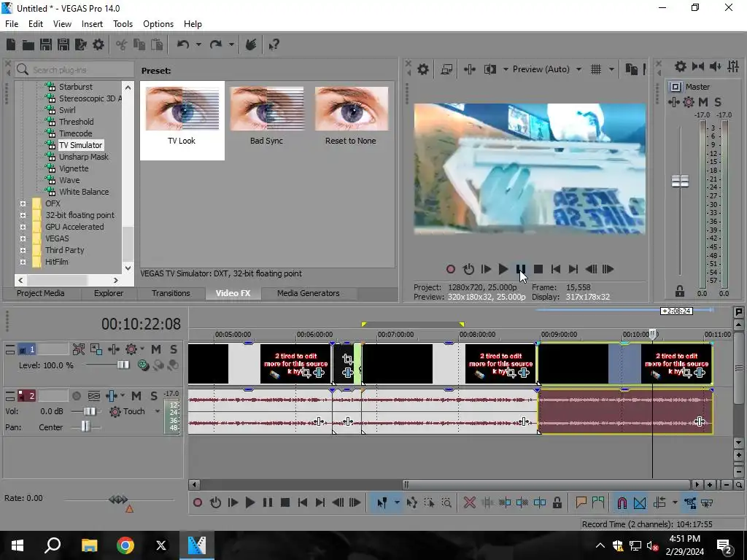Viewport: 747px width, 560px height.
Task: Click Split Screen View icon in preview
Action: pyautogui.click(x=490, y=69)
